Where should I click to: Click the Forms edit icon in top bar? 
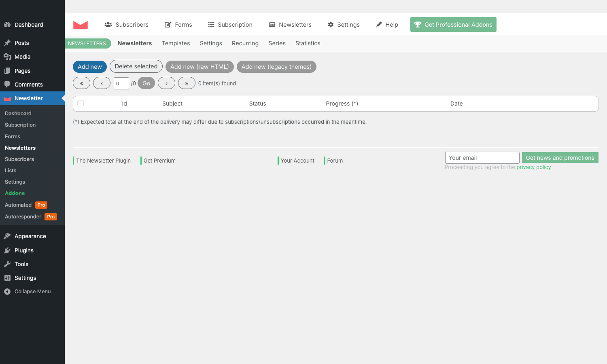tap(168, 25)
